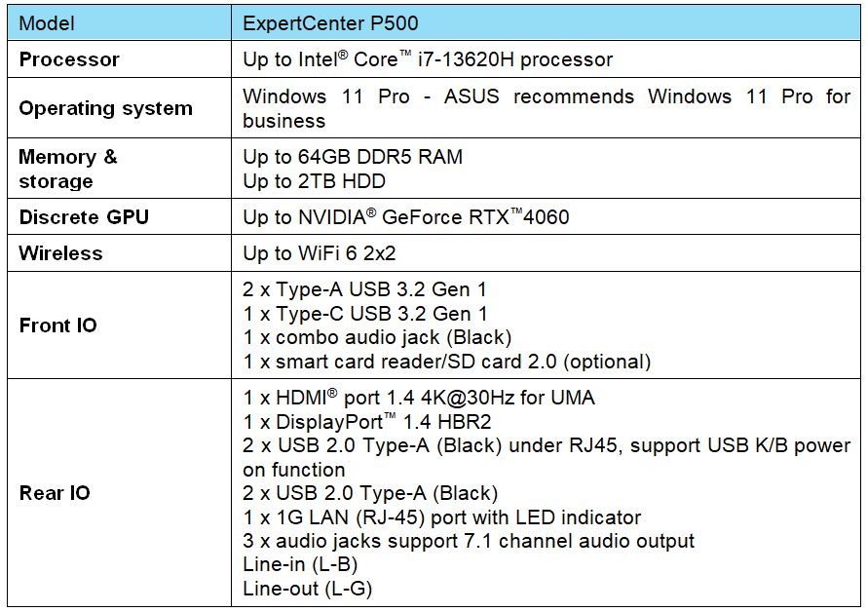This screenshot has height=612, width=868.
Task: Click the "Wireless" row label
Action: coord(60,253)
